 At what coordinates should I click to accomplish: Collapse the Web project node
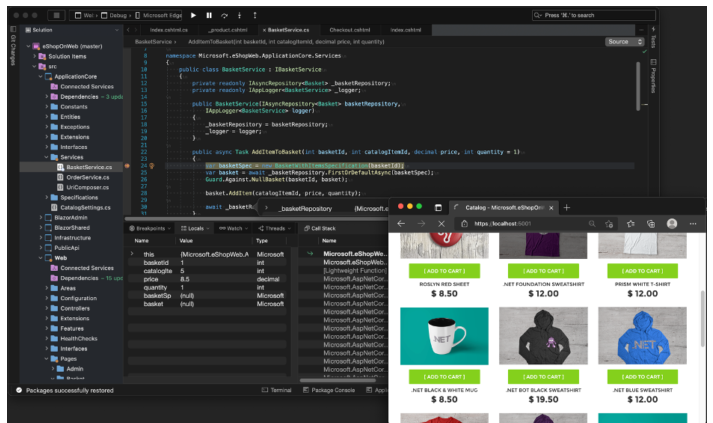pos(40,258)
